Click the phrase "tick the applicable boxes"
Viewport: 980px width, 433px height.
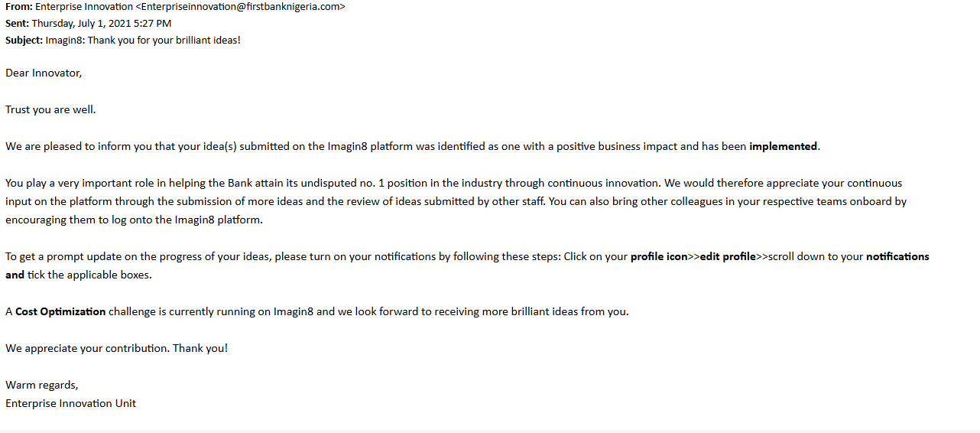pyautogui.click(x=88, y=275)
